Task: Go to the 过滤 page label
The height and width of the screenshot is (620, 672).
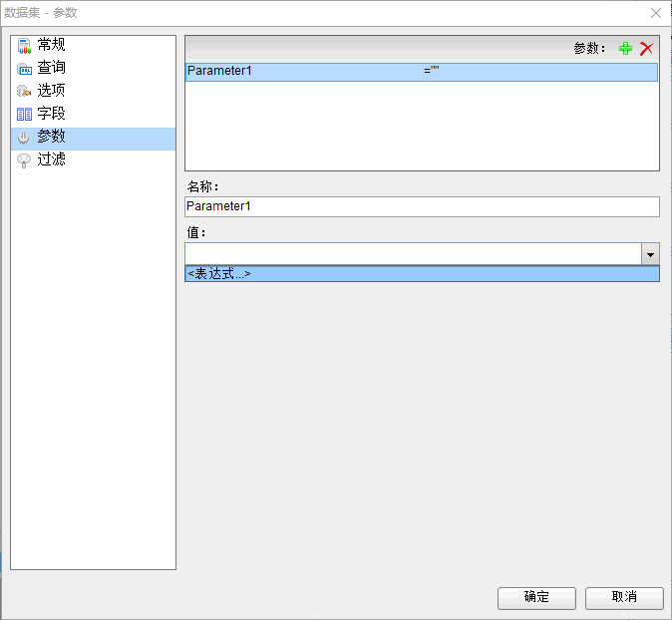Action: coord(52,159)
